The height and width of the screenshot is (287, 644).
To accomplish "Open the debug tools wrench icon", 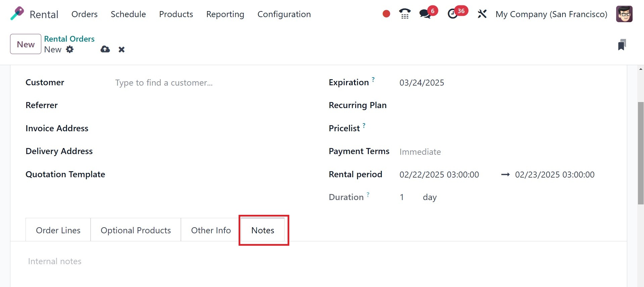I will coord(482,14).
